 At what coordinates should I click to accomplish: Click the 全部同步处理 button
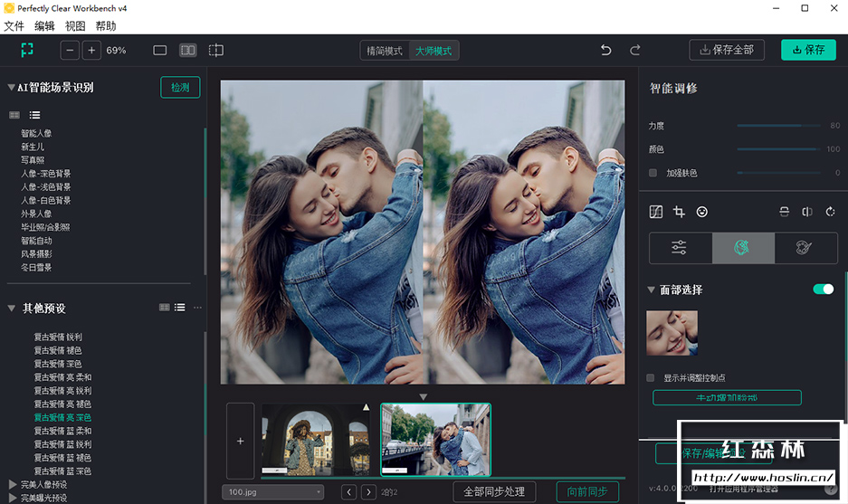[x=494, y=491]
